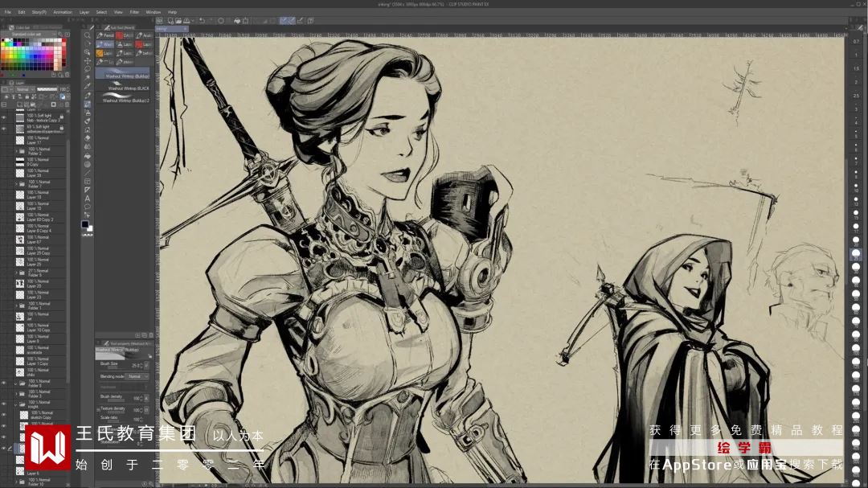
Task: Hide the 69% Soft light layer
Action: (x=4, y=129)
